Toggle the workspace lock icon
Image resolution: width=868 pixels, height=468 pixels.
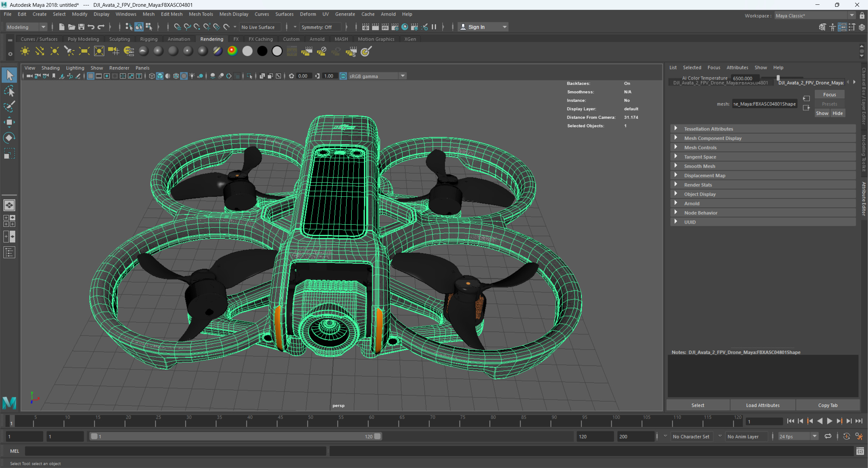(x=862, y=16)
